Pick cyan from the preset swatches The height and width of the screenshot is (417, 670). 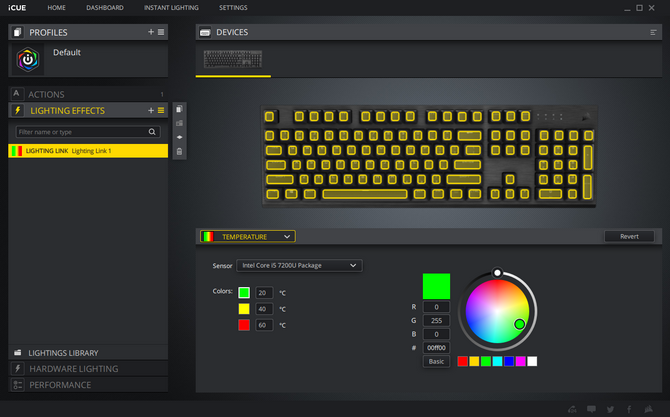point(497,361)
